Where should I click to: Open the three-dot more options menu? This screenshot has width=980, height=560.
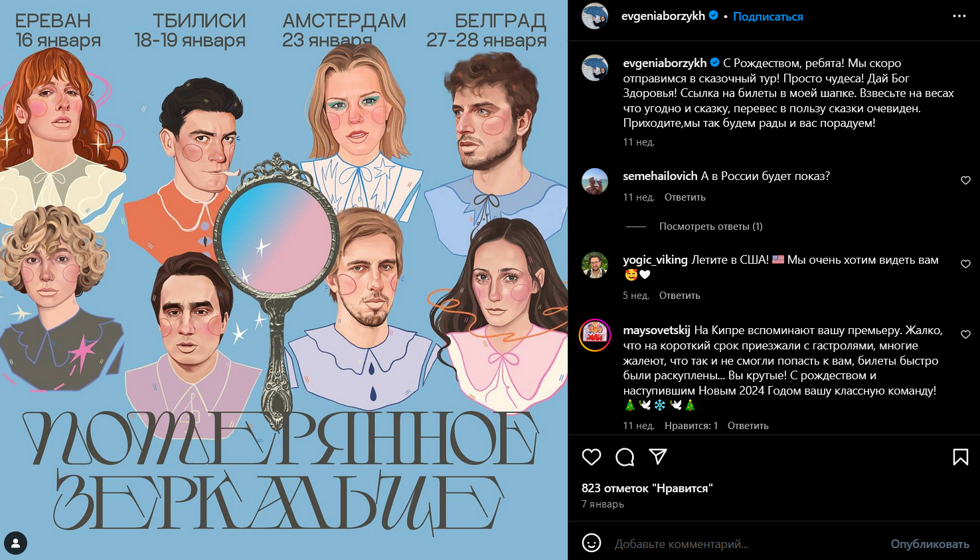959,16
